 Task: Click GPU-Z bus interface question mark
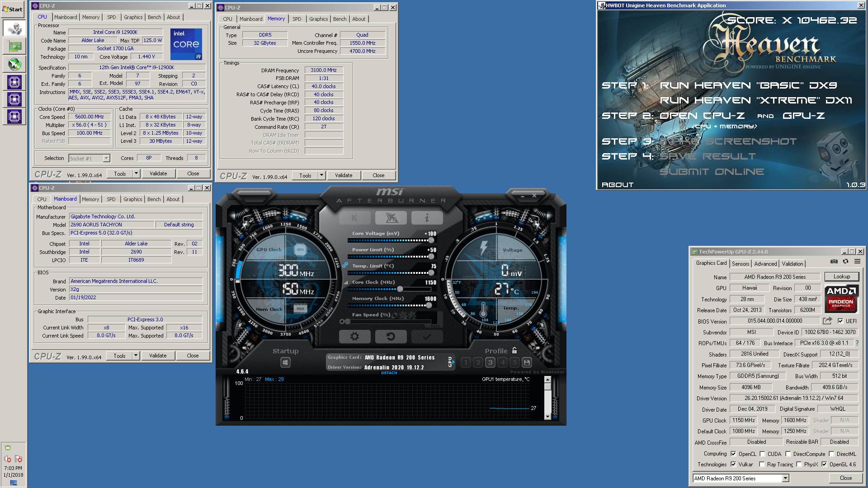pyautogui.click(x=857, y=343)
